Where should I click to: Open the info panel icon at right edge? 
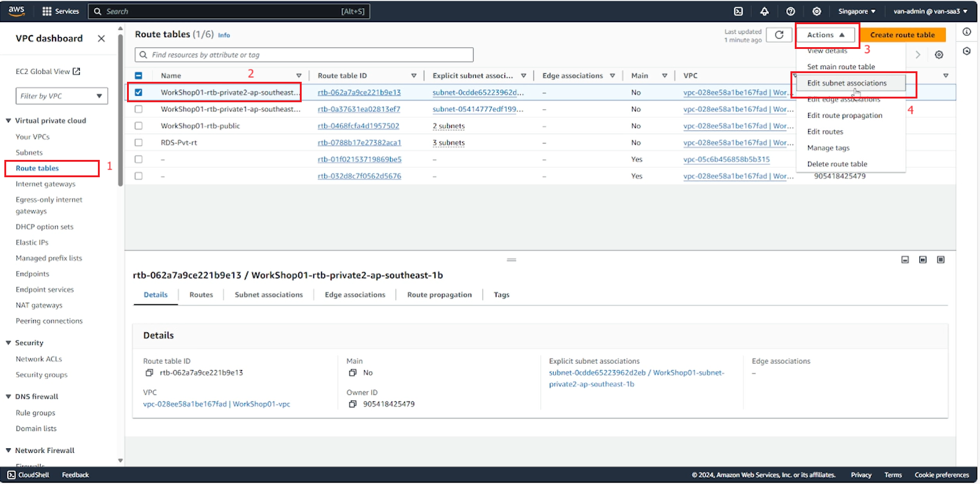pos(967,32)
